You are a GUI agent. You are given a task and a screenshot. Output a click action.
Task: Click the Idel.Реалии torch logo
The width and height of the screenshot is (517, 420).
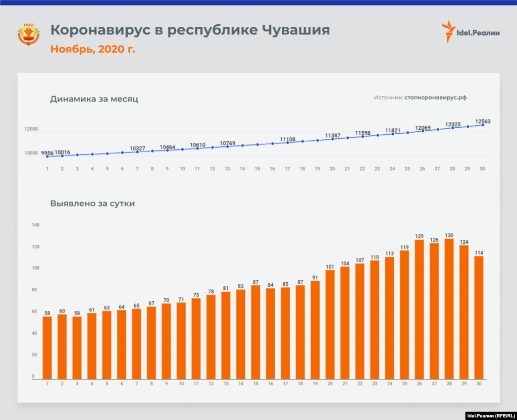447,32
